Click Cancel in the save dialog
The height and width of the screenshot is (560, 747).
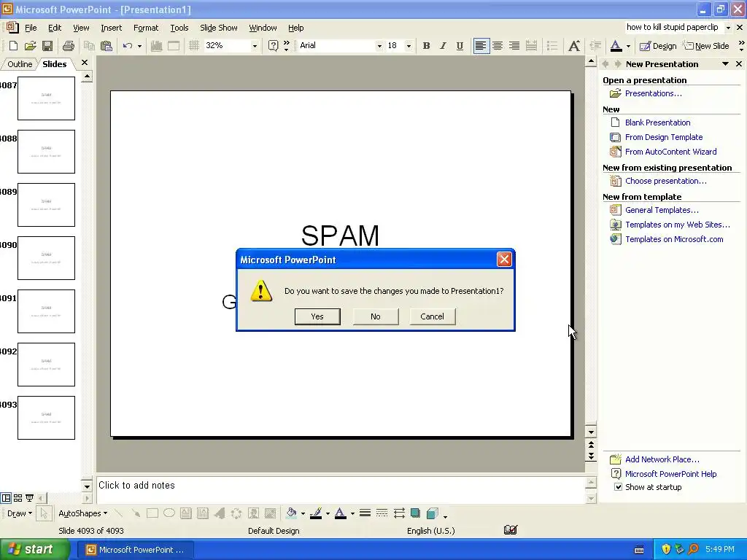pos(432,316)
